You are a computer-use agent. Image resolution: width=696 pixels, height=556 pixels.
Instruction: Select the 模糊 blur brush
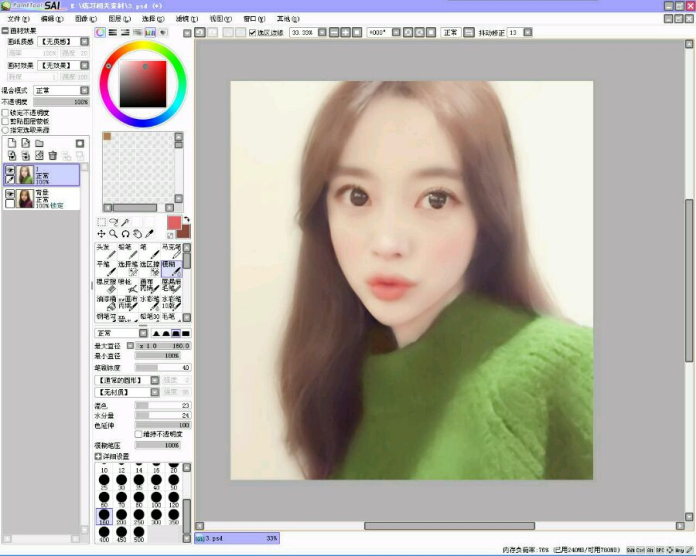[x=171, y=268]
